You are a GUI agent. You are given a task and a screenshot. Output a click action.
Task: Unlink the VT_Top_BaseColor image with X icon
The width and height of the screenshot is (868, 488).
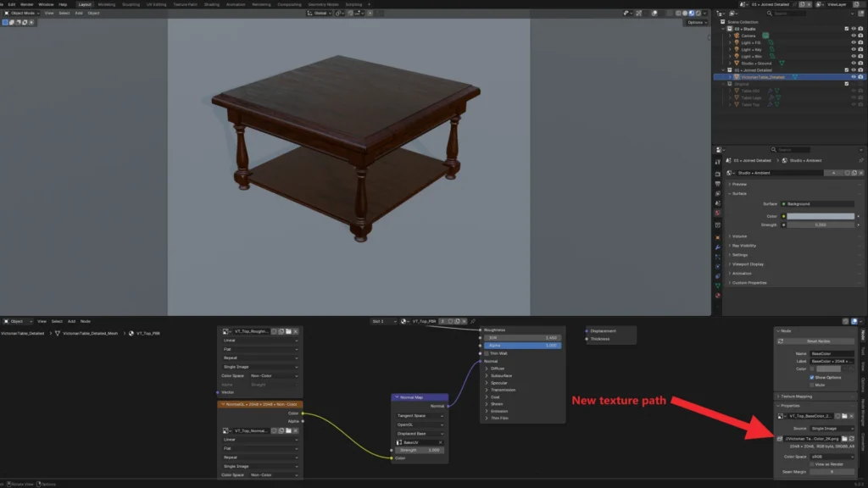point(851,416)
